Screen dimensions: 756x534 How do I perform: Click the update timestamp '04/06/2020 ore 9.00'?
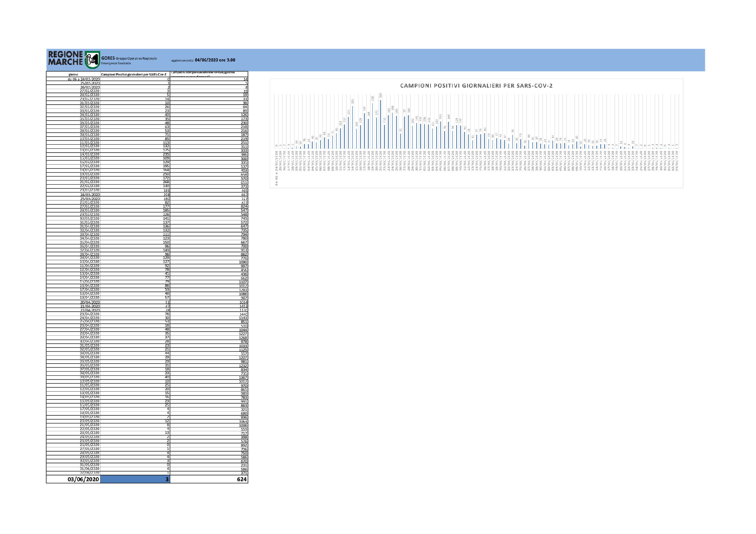(215, 60)
